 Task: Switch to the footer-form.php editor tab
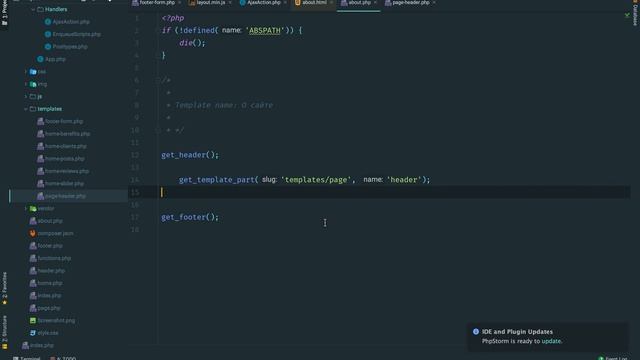[x=157, y=2]
